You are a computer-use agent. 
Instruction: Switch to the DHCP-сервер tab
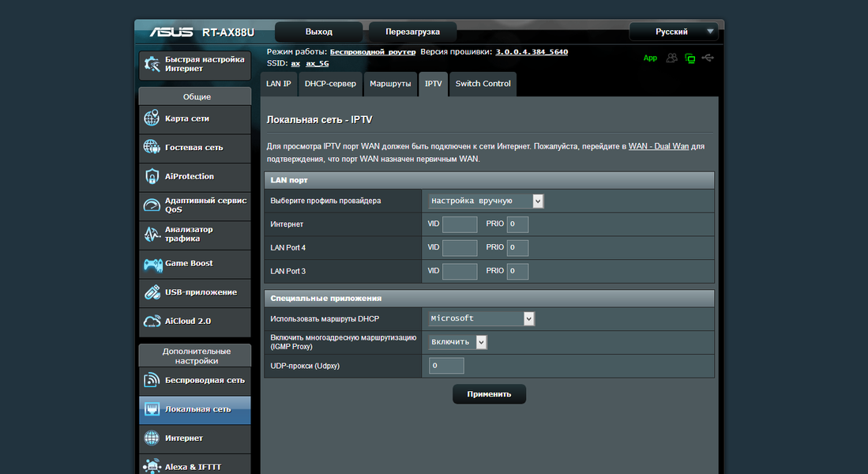coord(330,84)
